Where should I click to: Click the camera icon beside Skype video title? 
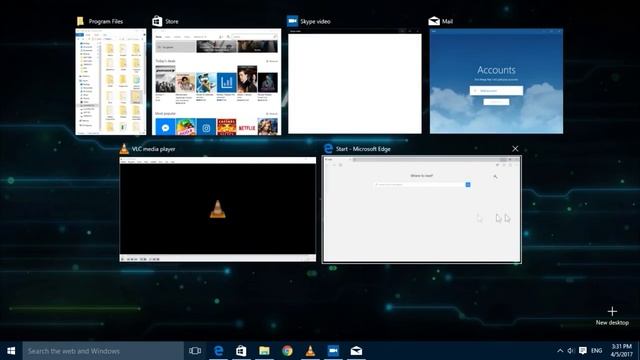click(x=292, y=21)
